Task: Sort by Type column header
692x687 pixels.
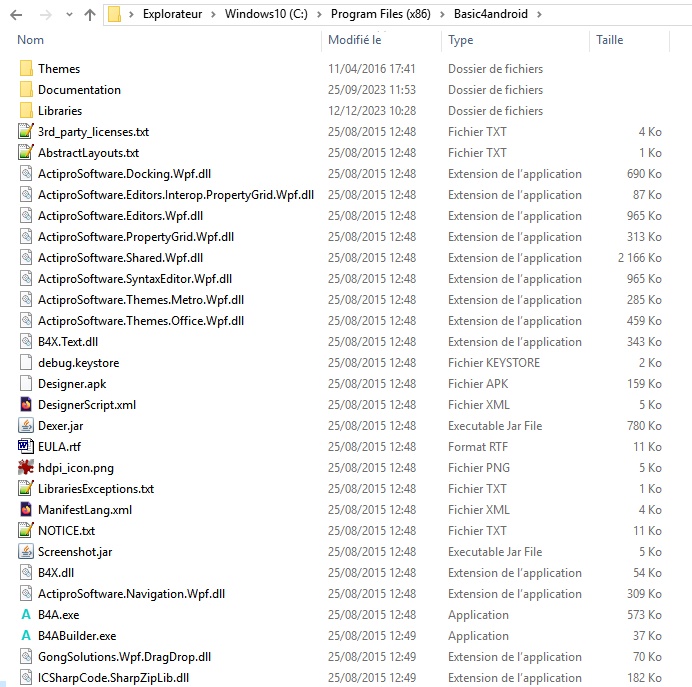Action: click(x=460, y=40)
